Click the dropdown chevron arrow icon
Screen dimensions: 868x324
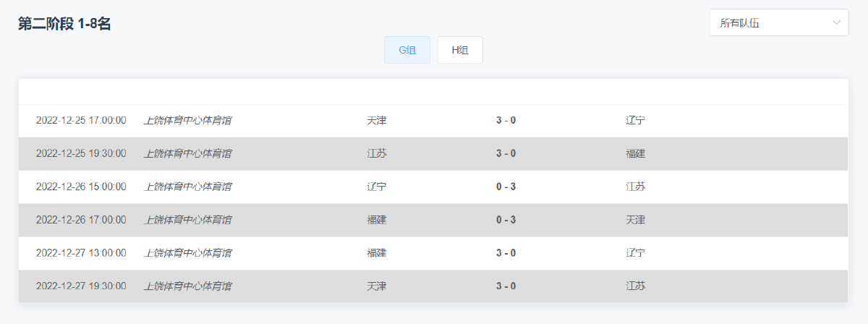tap(837, 22)
